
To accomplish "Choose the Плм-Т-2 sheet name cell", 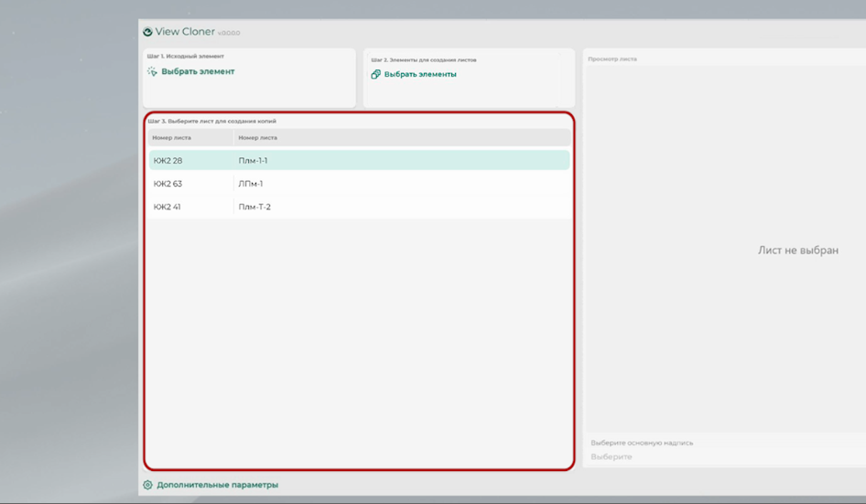I will tap(254, 207).
